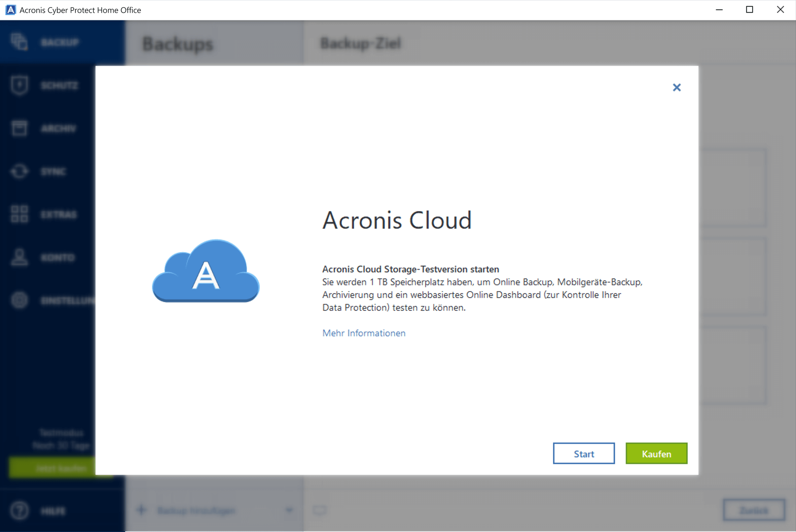Click the green Kaufen button
796x532 pixels.
coord(656,453)
